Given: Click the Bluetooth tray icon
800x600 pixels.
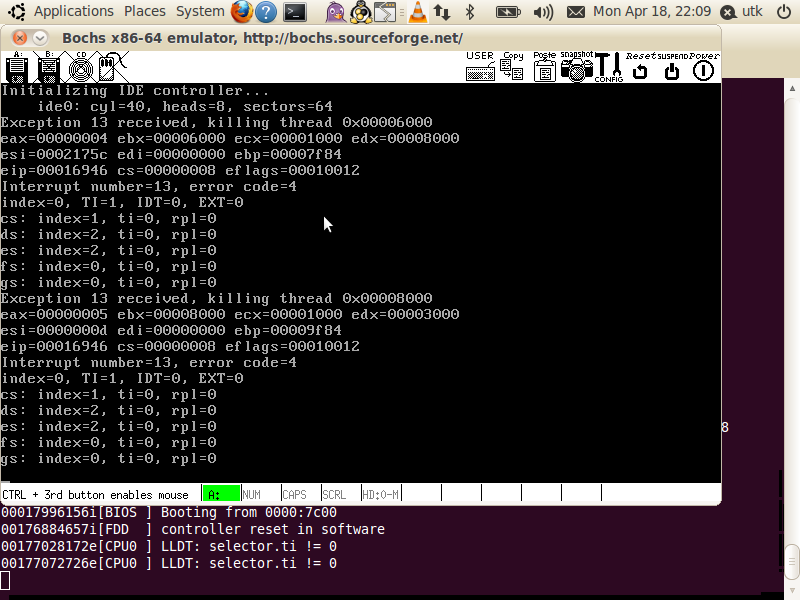Looking at the screenshot, I should [470, 12].
